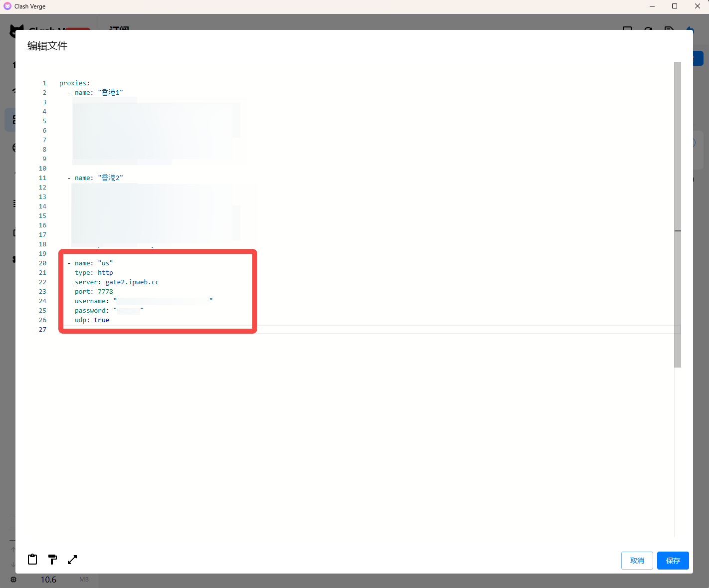Click the 香港2 proxy name entry
This screenshot has width=709, height=588.
tap(110, 178)
